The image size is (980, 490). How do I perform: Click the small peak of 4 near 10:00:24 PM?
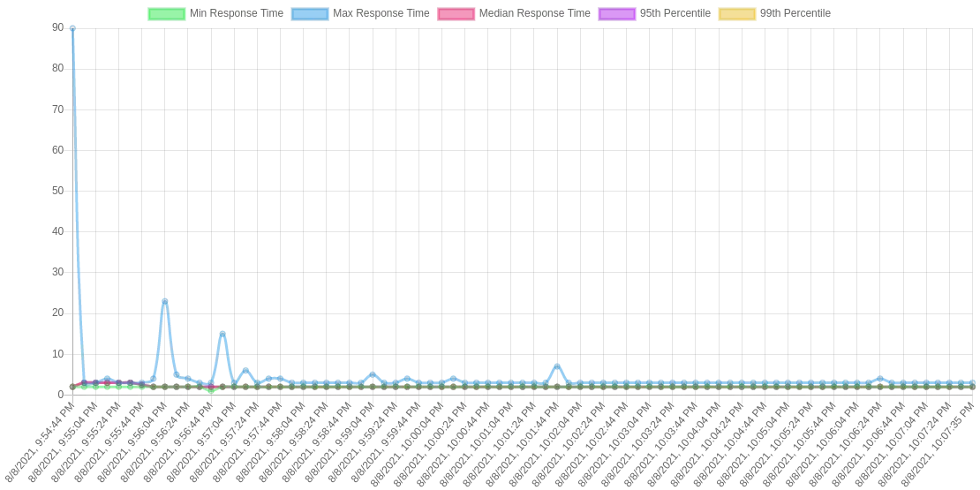point(453,379)
